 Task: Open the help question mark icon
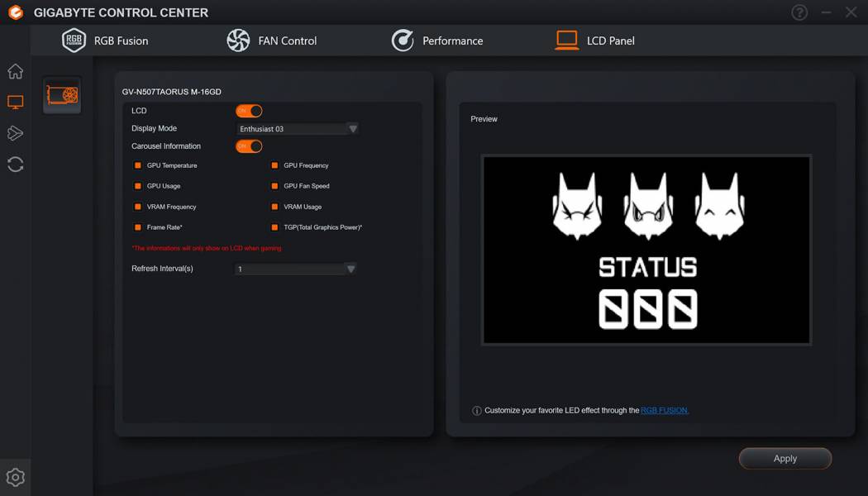799,12
